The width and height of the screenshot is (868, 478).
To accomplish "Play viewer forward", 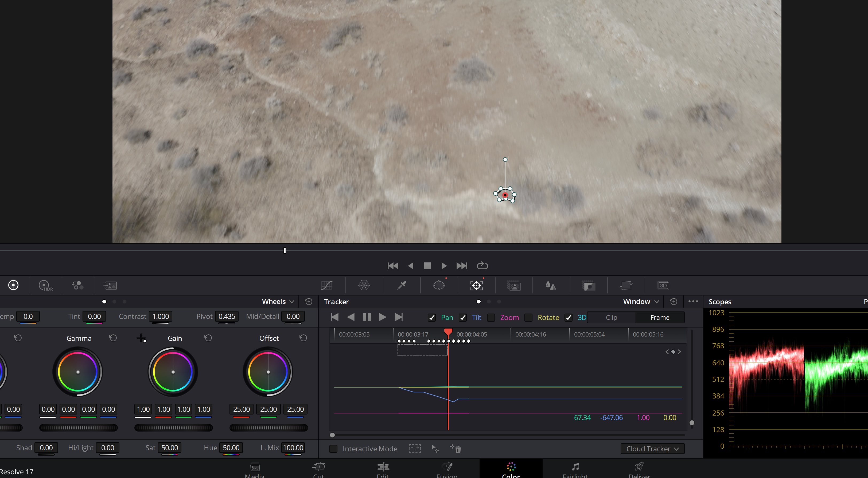I will pyautogui.click(x=444, y=266).
